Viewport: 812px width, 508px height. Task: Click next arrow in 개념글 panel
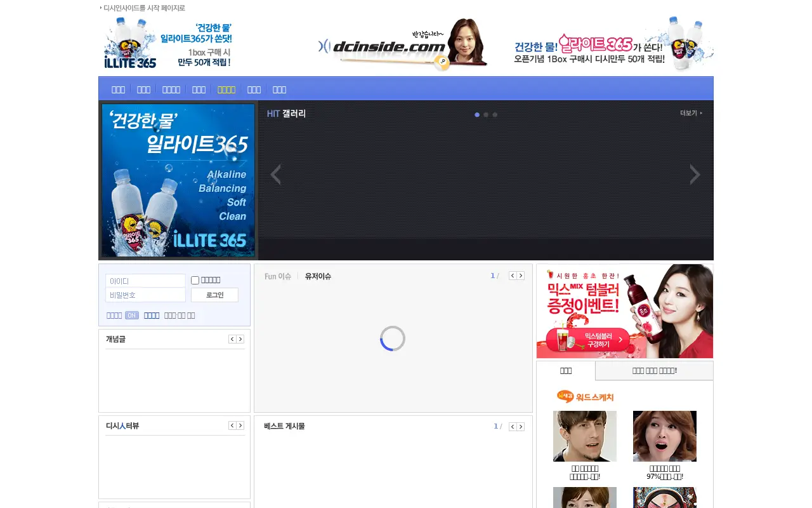(x=240, y=339)
